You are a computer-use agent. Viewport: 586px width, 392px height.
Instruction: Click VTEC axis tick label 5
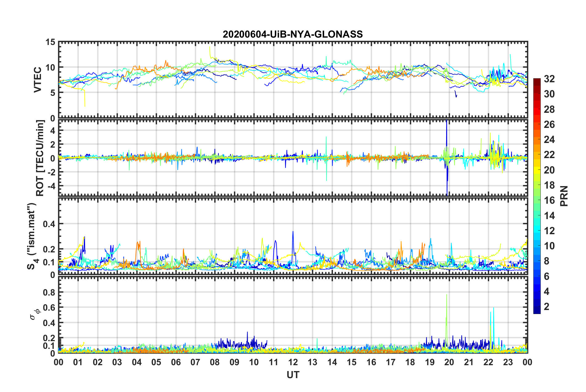coord(53,93)
